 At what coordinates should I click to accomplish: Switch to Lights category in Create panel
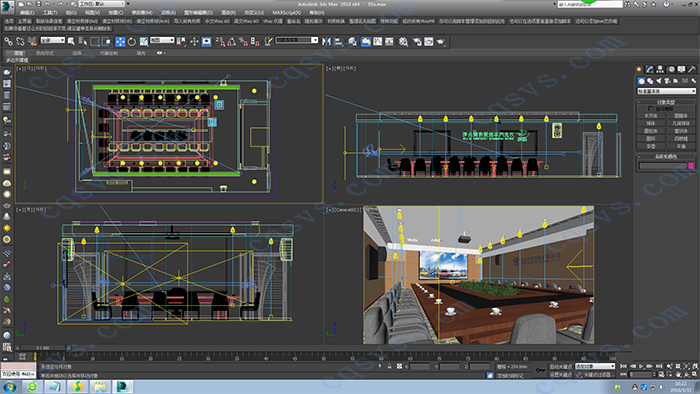point(658,81)
